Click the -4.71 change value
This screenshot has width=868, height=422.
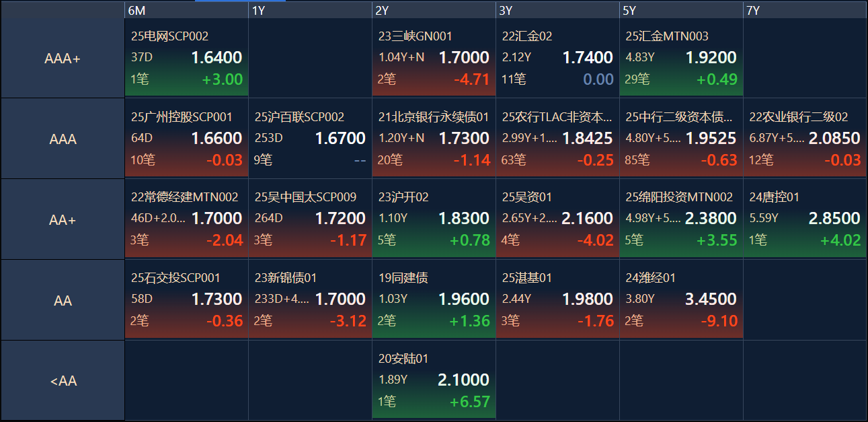pyautogui.click(x=471, y=79)
